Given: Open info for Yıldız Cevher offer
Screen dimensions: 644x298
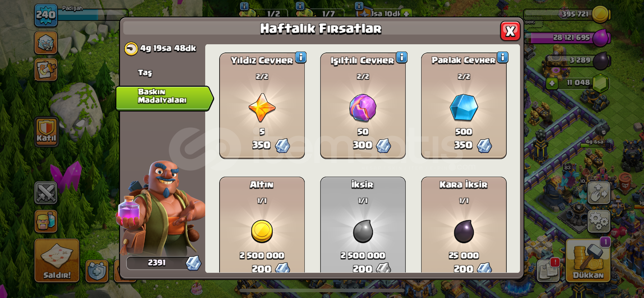Looking at the screenshot, I should pyautogui.click(x=301, y=57).
